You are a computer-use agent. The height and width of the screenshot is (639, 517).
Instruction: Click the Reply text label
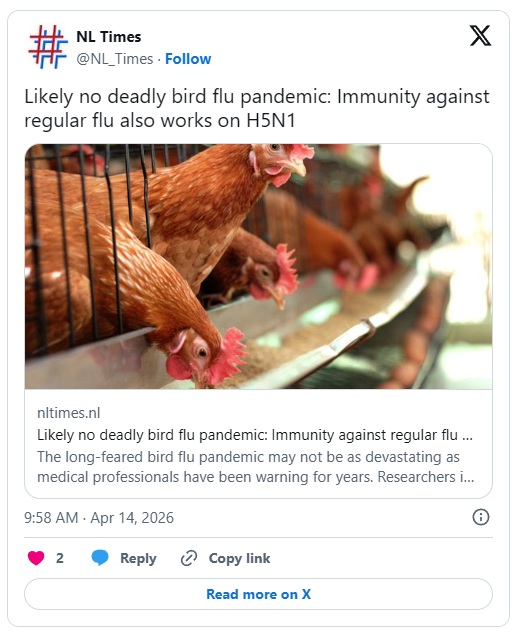click(x=138, y=558)
